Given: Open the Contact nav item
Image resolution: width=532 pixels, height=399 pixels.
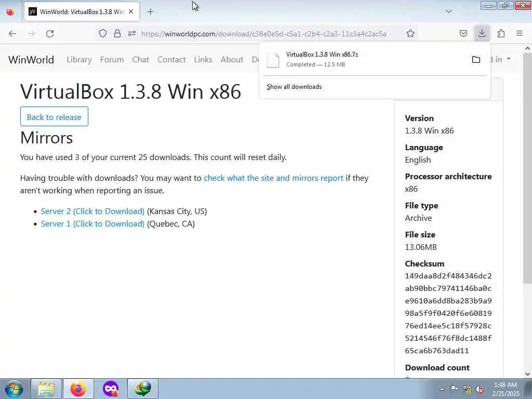Looking at the screenshot, I should (171, 60).
